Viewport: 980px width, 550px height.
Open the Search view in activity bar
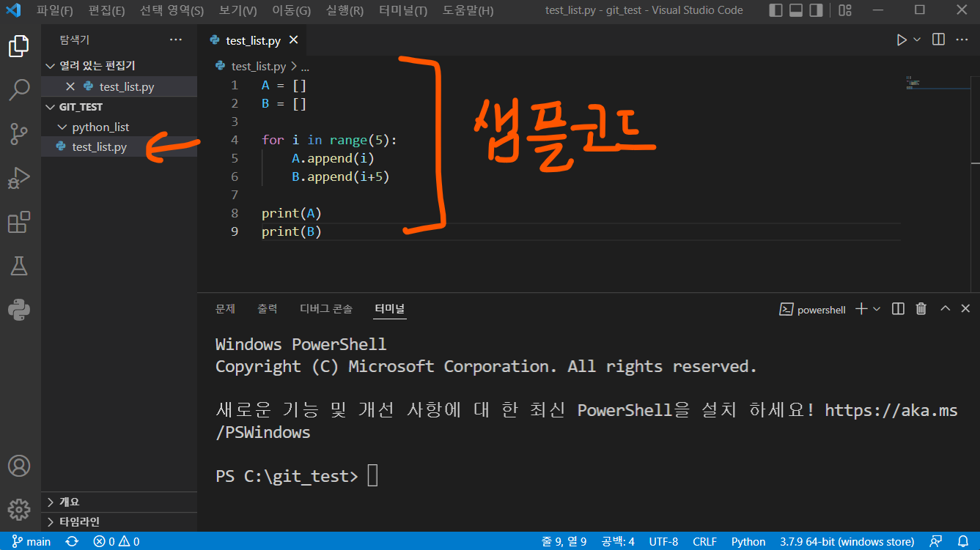click(x=19, y=90)
